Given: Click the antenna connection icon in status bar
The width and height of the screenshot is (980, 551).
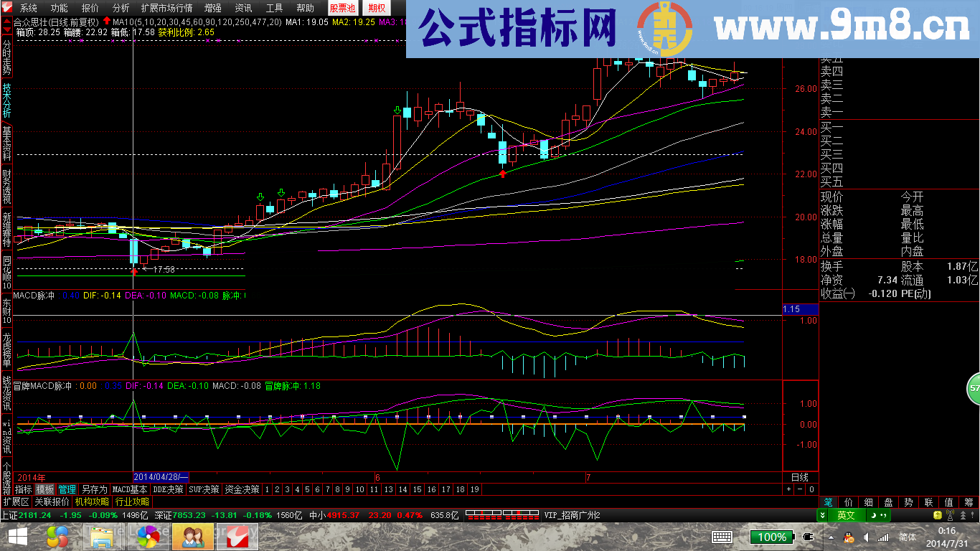Looking at the screenshot, I should (950, 517).
